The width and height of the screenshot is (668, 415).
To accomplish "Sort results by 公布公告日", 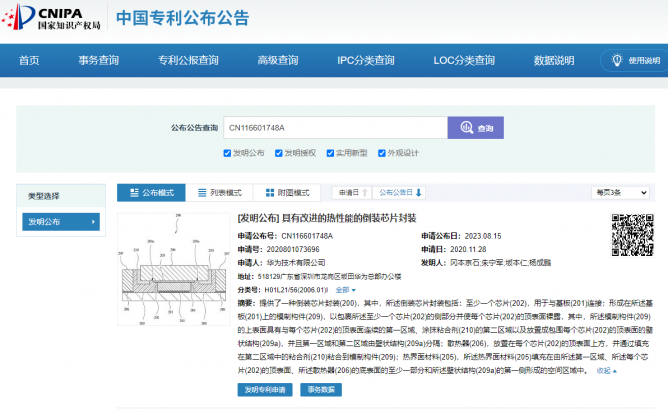I will (x=398, y=192).
